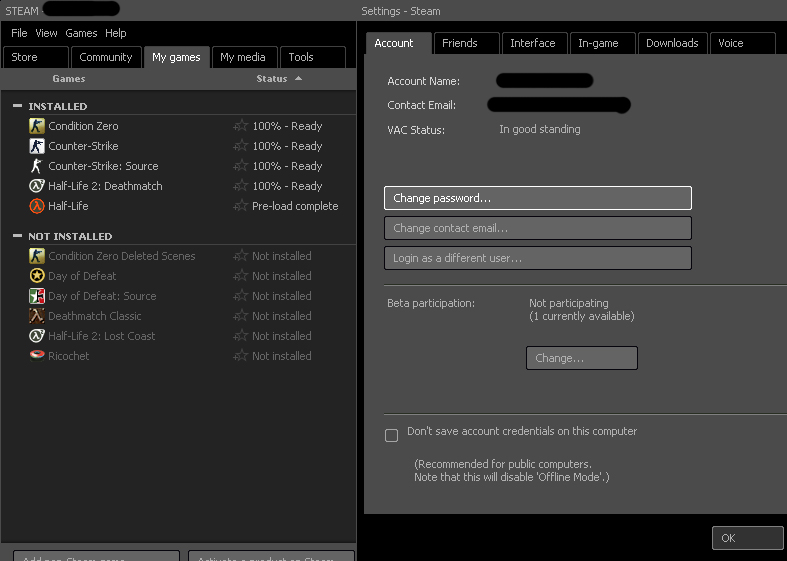Toggle favorite star for Day of Defeat

click(241, 276)
